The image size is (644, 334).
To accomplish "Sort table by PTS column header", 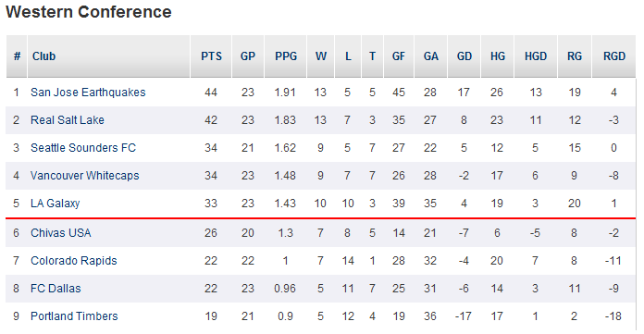I will [x=211, y=56].
